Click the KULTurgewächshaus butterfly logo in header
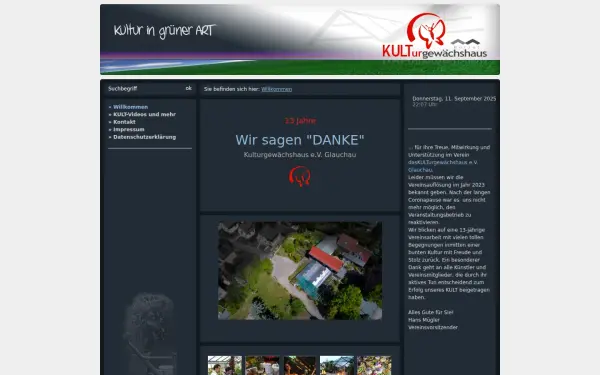This screenshot has height=375, width=600. point(434,35)
